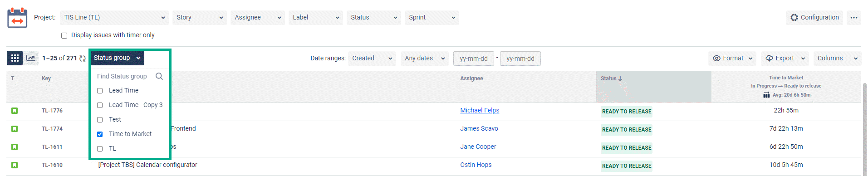This screenshot has width=868, height=176.
Task: Open the Project TIS Line (TL) dropdown
Action: 114,18
